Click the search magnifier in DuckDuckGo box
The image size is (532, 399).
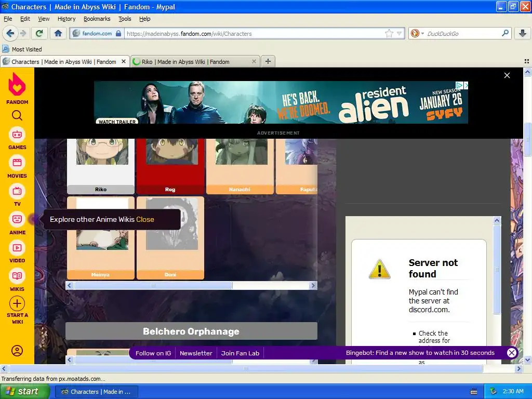click(505, 33)
